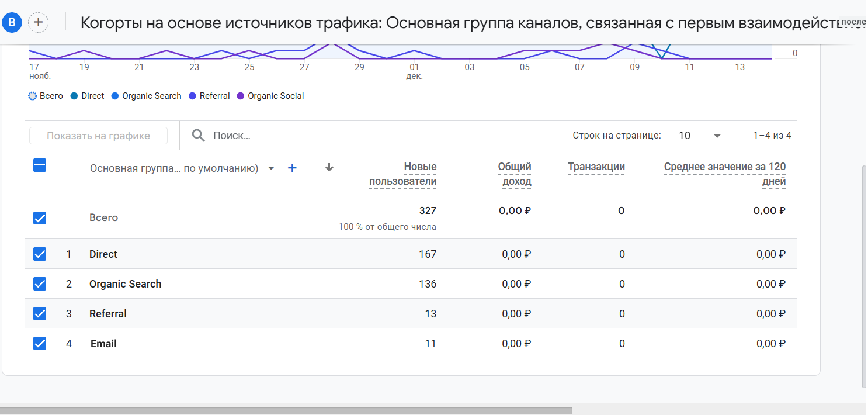Screen dimensions: 868x415
Task: Click the Всего total row label
Action: pyautogui.click(x=103, y=217)
